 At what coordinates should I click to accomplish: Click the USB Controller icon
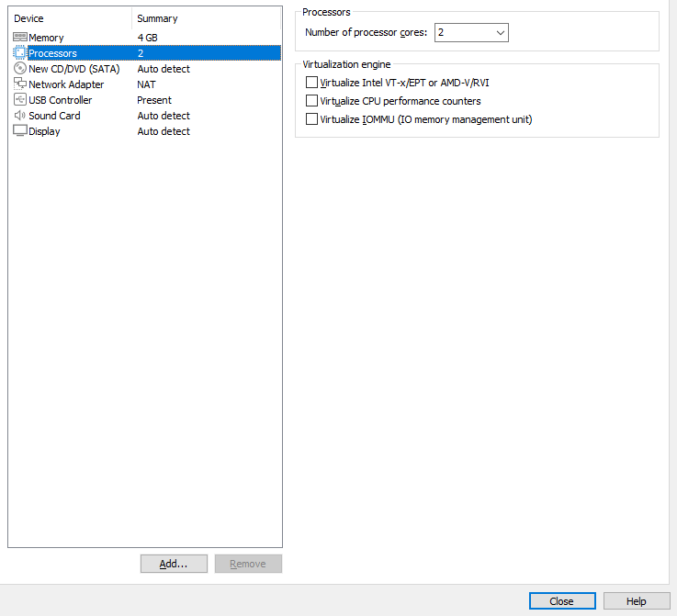(x=20, y=100)
